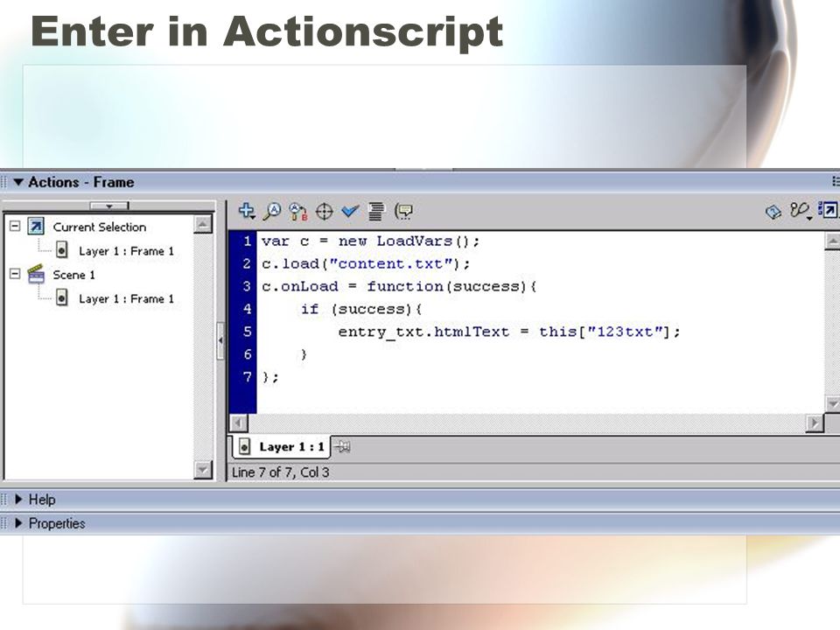The width and height of the screenshot is (840, 630).
Task: Click the View options icon at toolbar end
Action: (827, 210)
